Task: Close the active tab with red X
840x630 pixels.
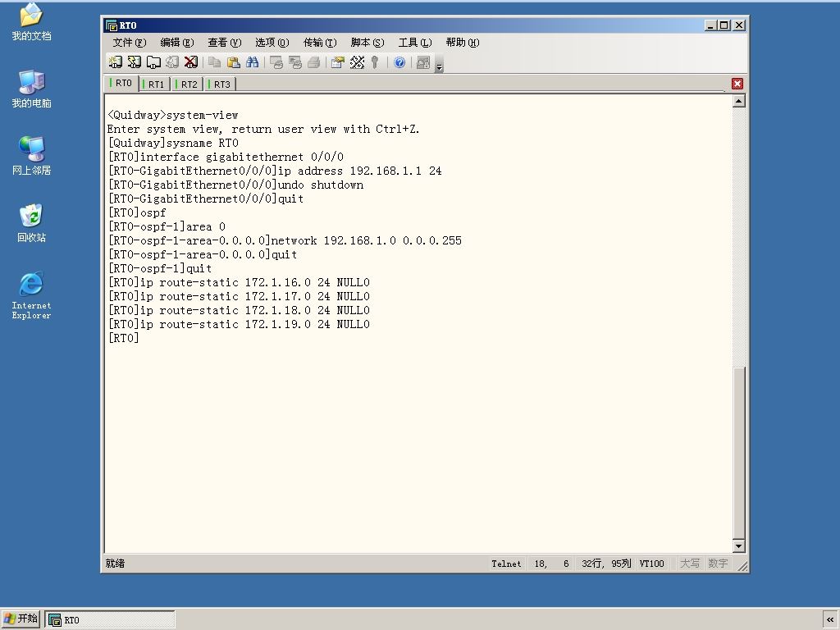Action: coord(737,84)
